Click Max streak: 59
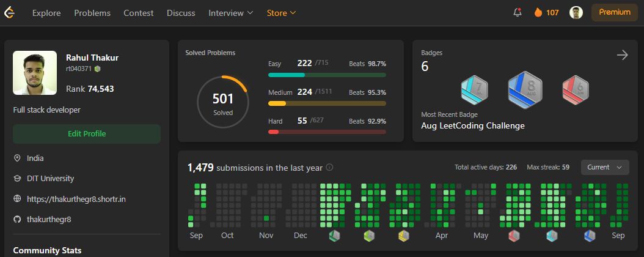Viewport: 644px width, 257px height. (x=548, y=168)
